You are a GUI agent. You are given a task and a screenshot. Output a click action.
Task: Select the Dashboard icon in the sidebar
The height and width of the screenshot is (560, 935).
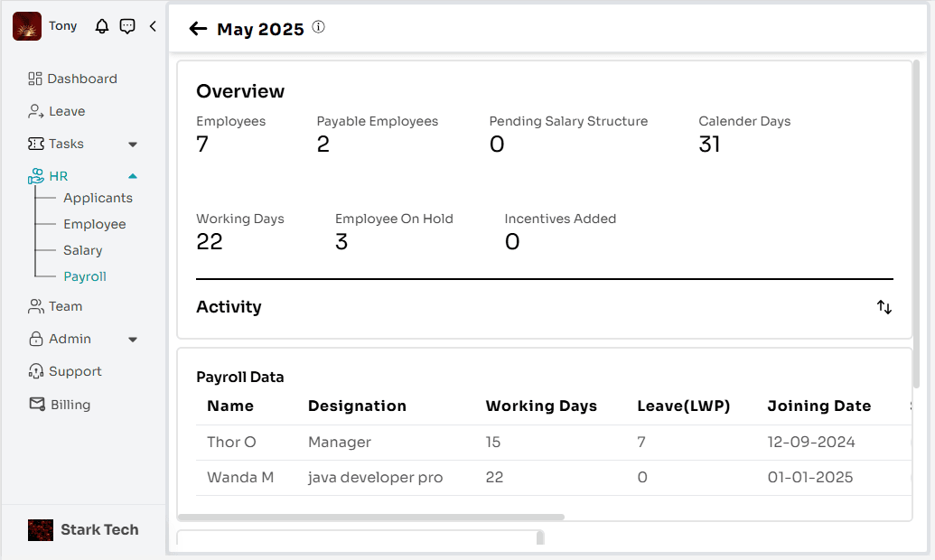(x=35, y=79)
